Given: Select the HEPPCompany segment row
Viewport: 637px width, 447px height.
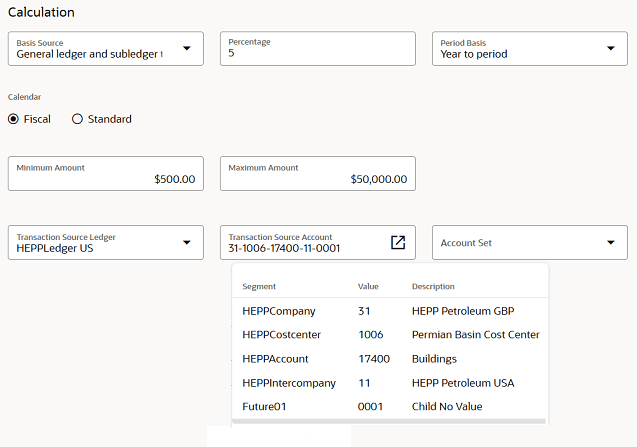Looking at the screenshot, I should pos(390,311).
